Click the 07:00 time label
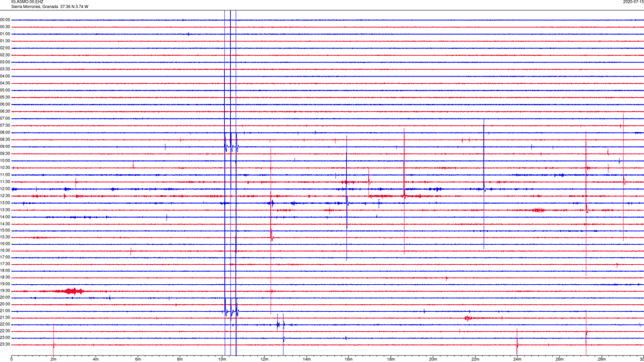 pyautogui.click(x=5, y=119)
